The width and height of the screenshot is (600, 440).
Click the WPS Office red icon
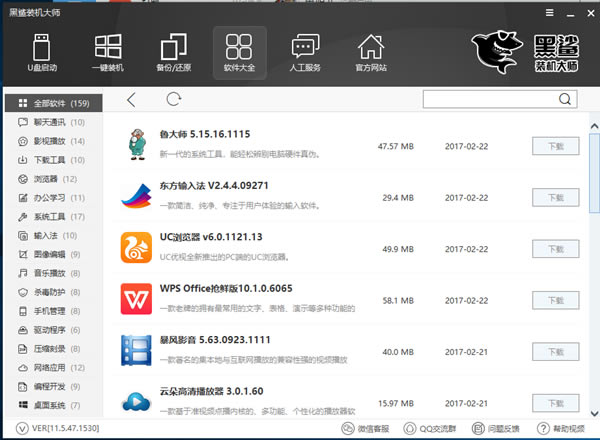136,299
